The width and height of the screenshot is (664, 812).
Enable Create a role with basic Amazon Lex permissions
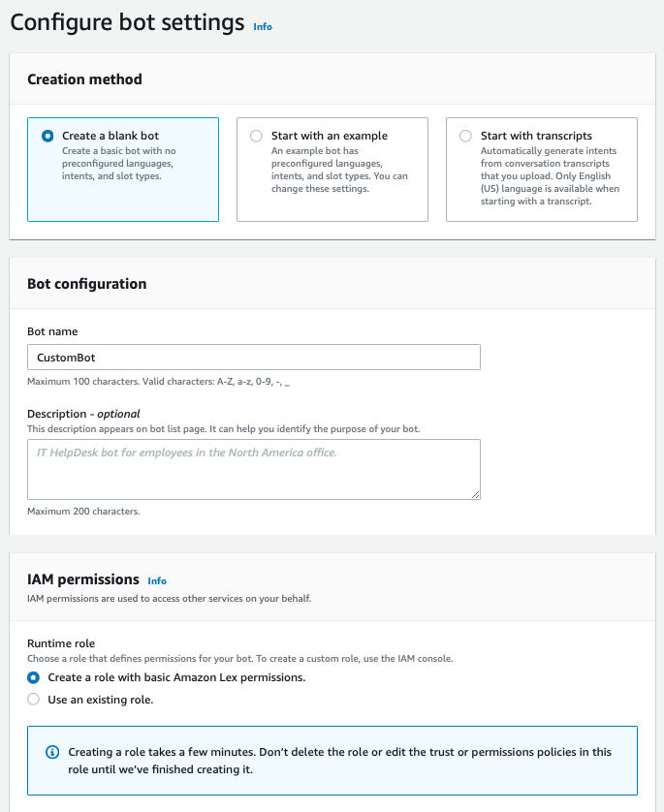pyautogui.click(x=34, y=677)
